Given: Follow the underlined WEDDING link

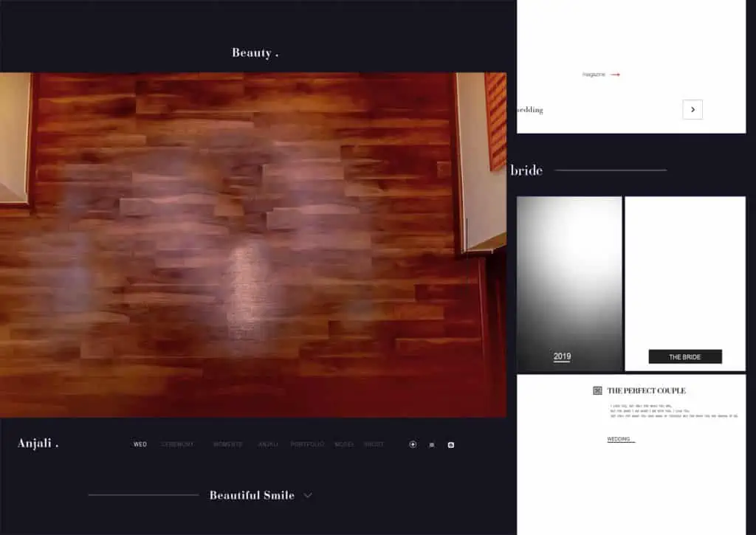Looking at the screenshot, I should pos(619,439).
